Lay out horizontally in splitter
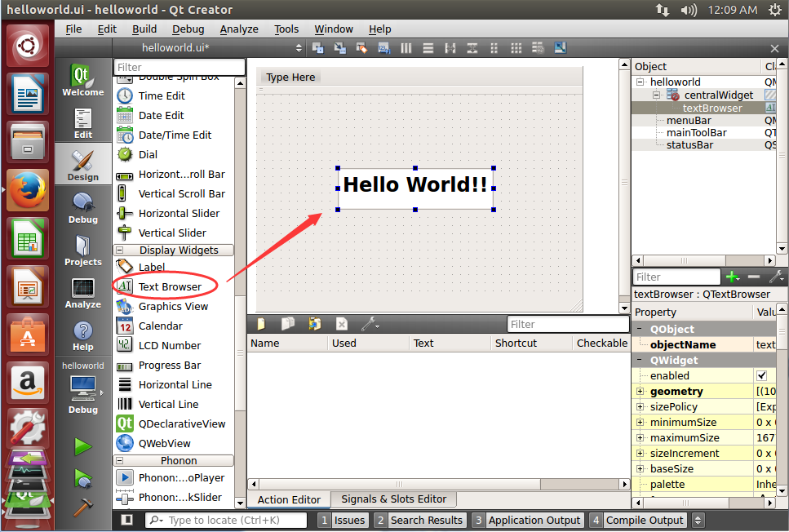This screenshot has width=789, height=532. 450,48
